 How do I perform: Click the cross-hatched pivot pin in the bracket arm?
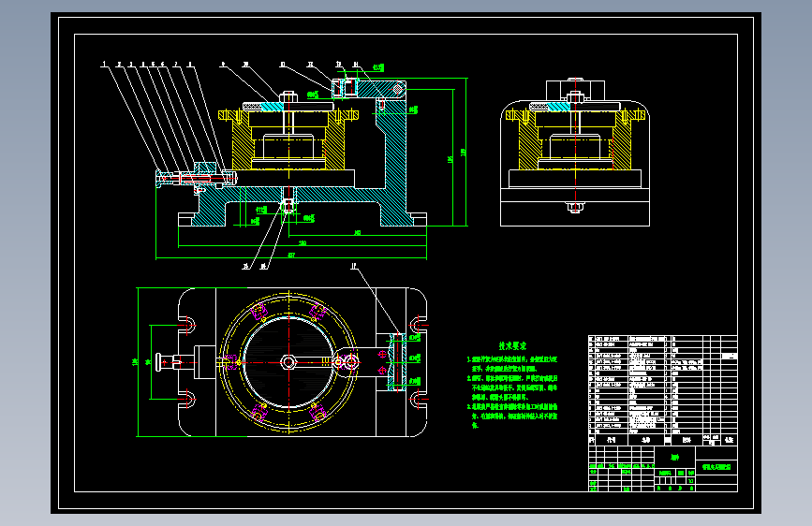point(397,89)
